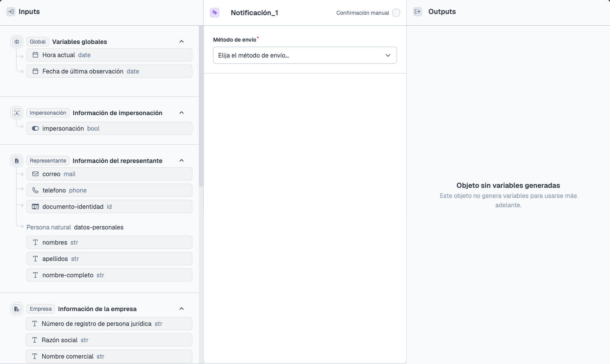Click Persona natural datos-personales label
Screen dimensions: 610x364
click(75, 227)
